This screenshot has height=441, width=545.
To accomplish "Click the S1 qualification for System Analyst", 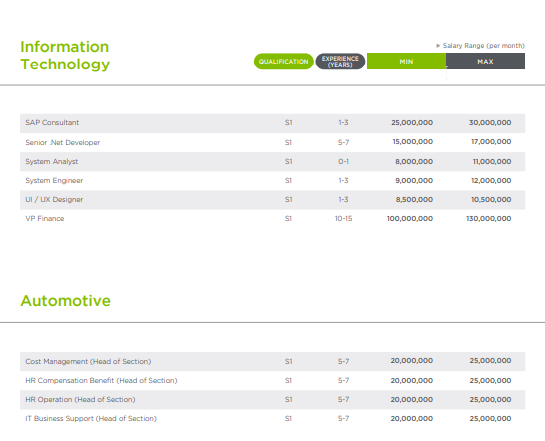I will coord(288,162).
